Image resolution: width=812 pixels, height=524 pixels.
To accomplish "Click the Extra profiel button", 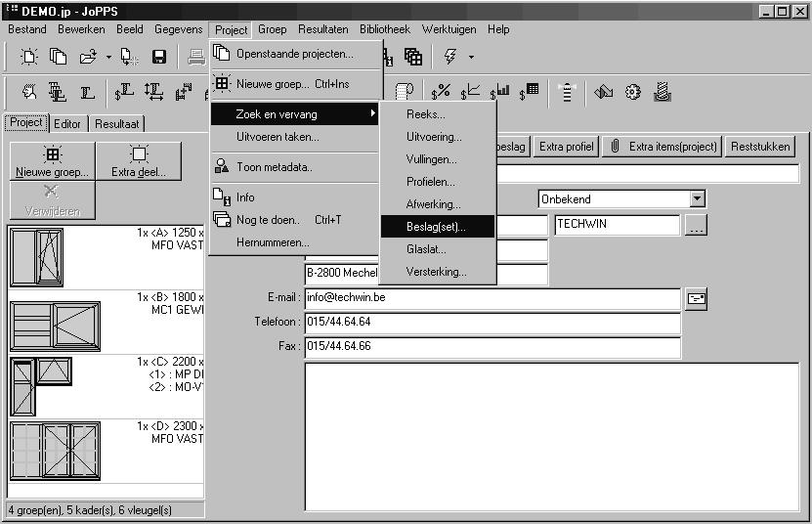I will [x=566, y=147].
